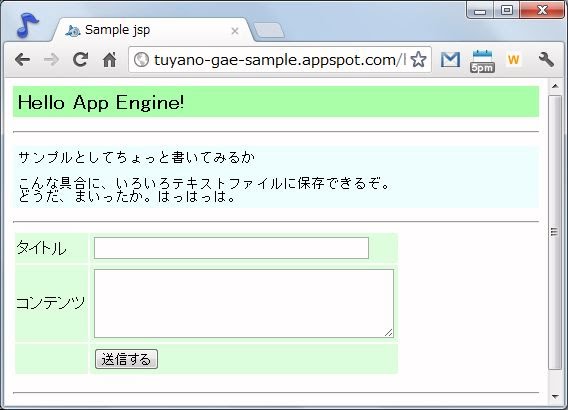The image size is (568, 410).
Task: Click the orange W extension icon
Action: (513, 59)
